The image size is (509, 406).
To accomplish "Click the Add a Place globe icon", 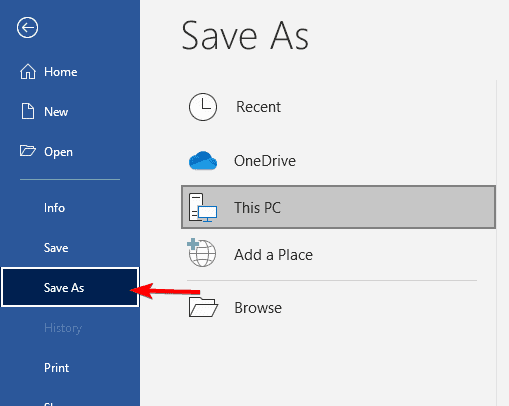I will [x=202, y=253].
